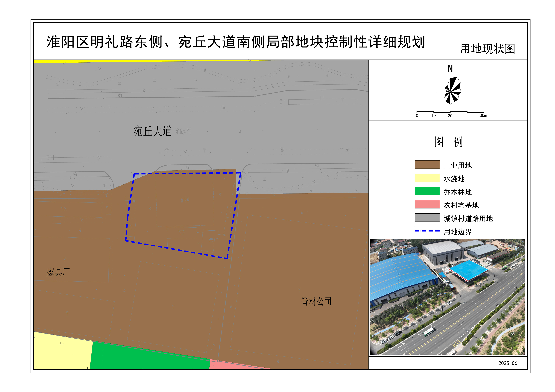Click the N letter above the compass
This screenshot has height=392, width=555.
[450, 68]
